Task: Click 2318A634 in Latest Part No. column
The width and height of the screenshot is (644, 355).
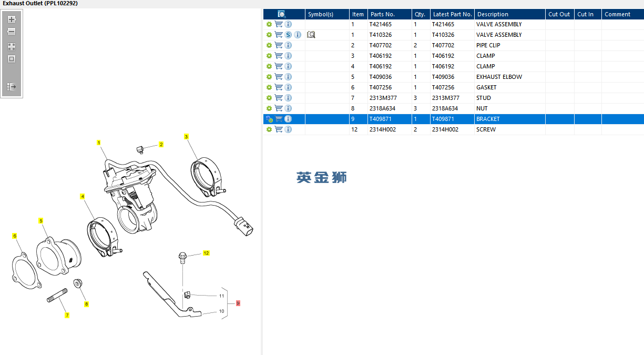Action: pos(445,108)
